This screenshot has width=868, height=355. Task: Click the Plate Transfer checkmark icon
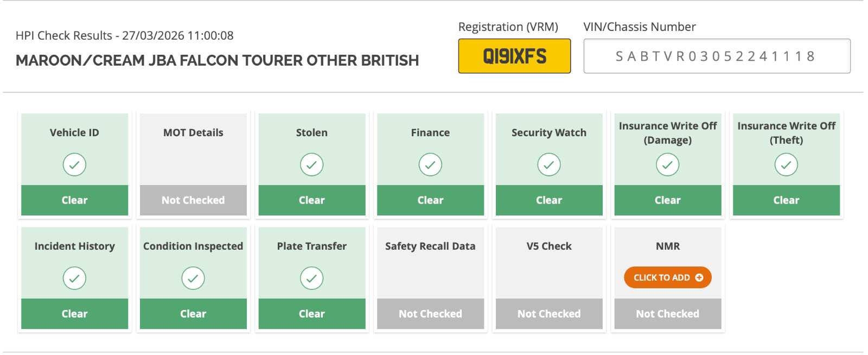(312, 278)
